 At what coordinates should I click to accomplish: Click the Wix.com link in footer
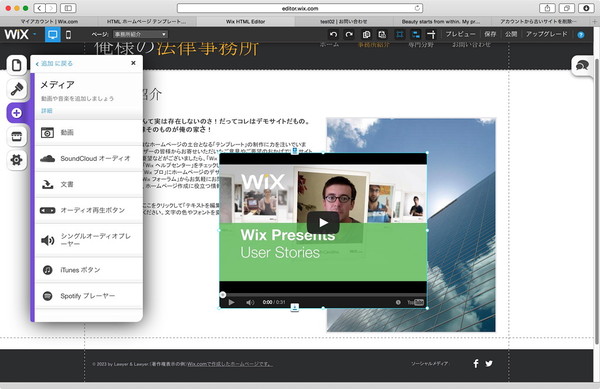[x=230, y=364]
